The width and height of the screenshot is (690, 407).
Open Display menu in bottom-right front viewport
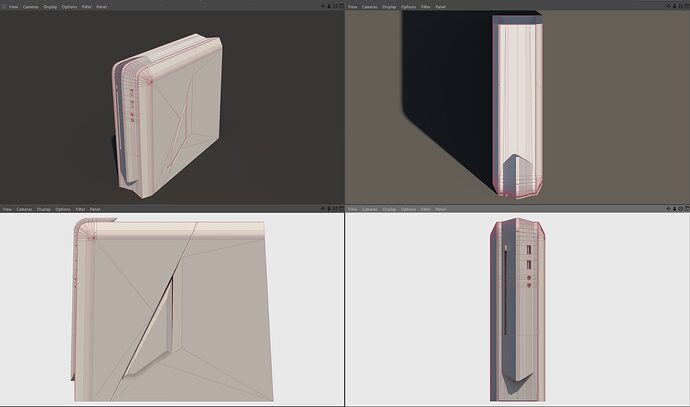pos(389,209)
